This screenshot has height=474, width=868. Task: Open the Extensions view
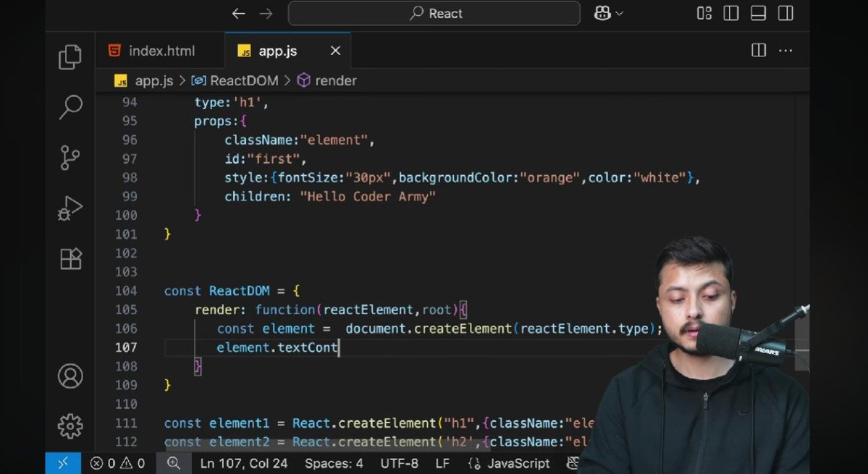point(69,258)
